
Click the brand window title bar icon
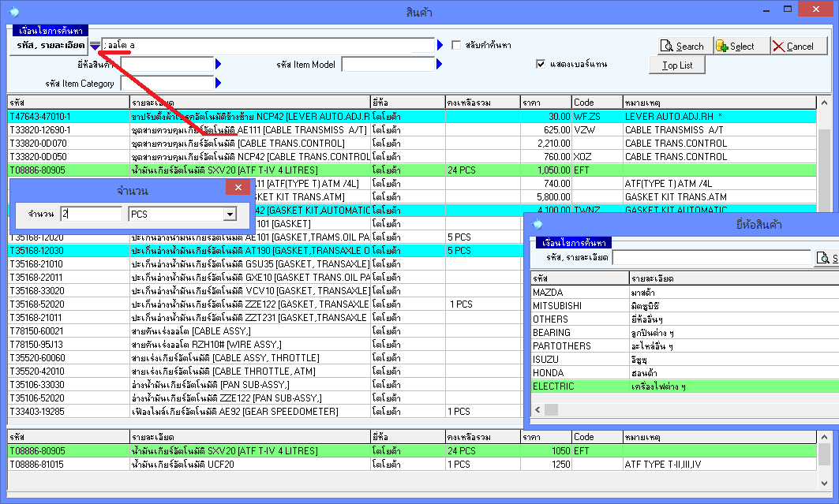(x=538, y=225)
